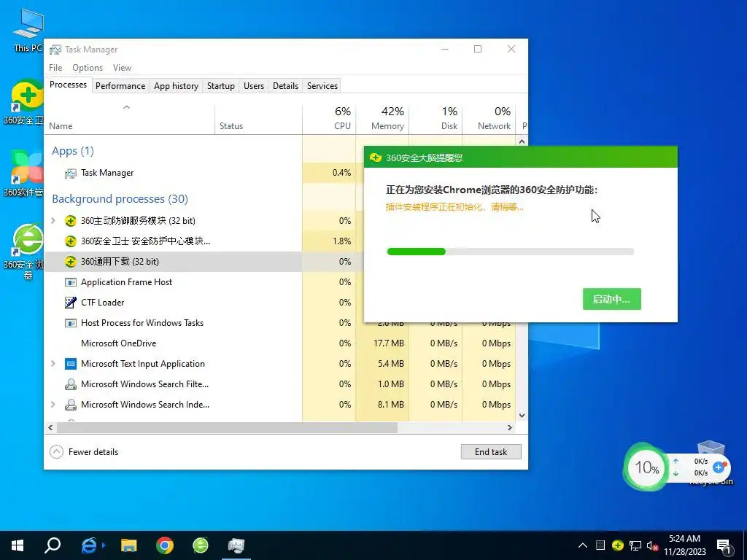The width and height of the screenshot is (747, 560).
Task: Switch to the Users tab
Action: (x=253, y=86)
